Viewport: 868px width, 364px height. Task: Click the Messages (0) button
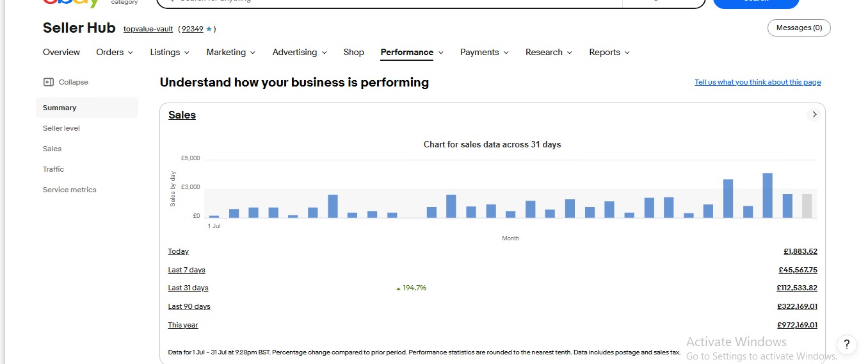799,28
